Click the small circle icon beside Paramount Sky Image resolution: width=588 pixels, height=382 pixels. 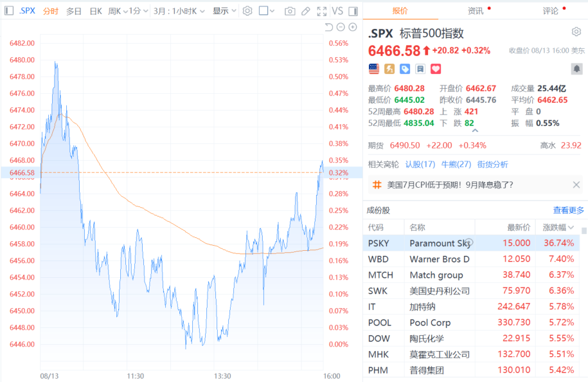tap(468, 242)
